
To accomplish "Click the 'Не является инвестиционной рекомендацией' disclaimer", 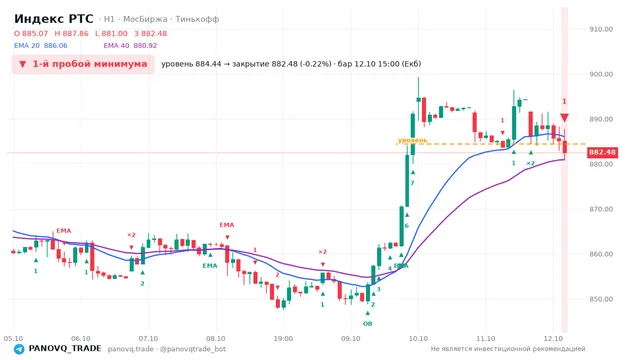I will pos(508,349).
